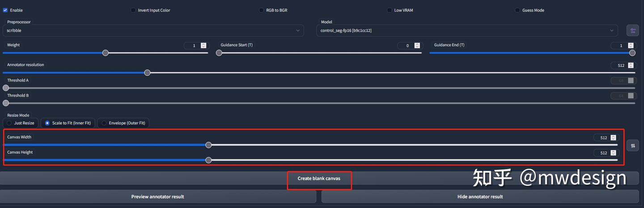Enable the RGB to BGR option
The width and height of the screenshot is (644, 208).
pyautogui.click(x=262, y=10)
